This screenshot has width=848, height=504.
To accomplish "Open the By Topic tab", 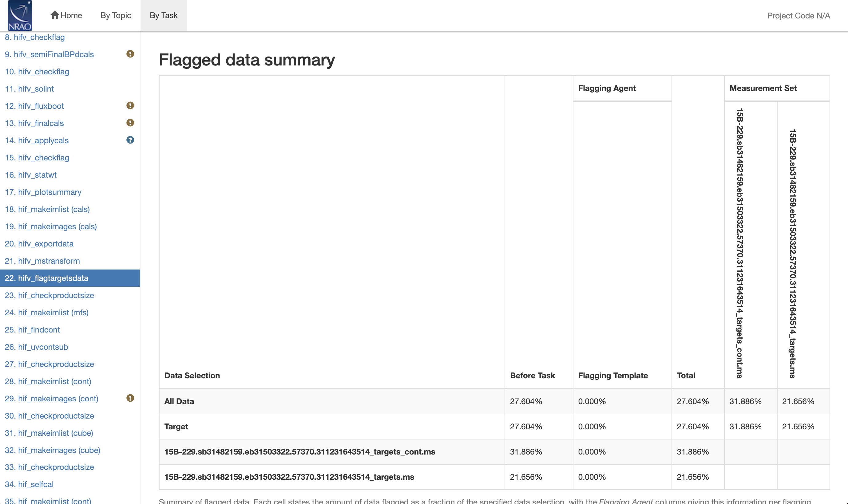I will click(x=116, y=15).
